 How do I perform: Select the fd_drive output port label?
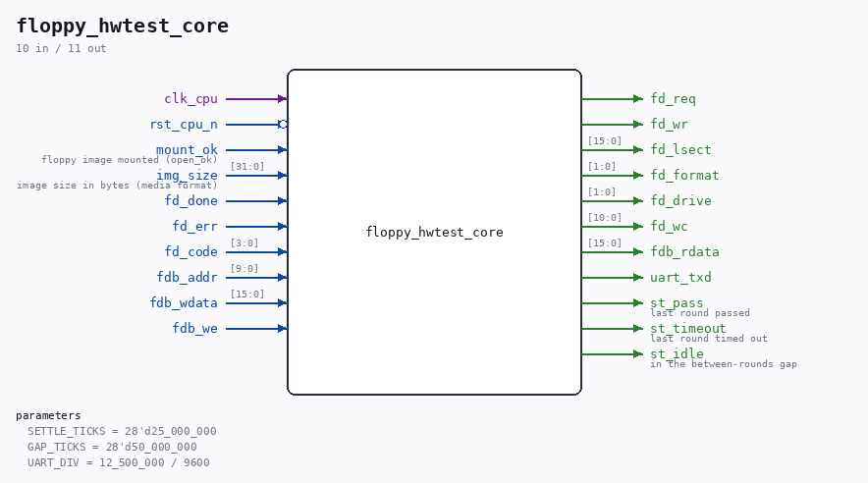(680, 201)
